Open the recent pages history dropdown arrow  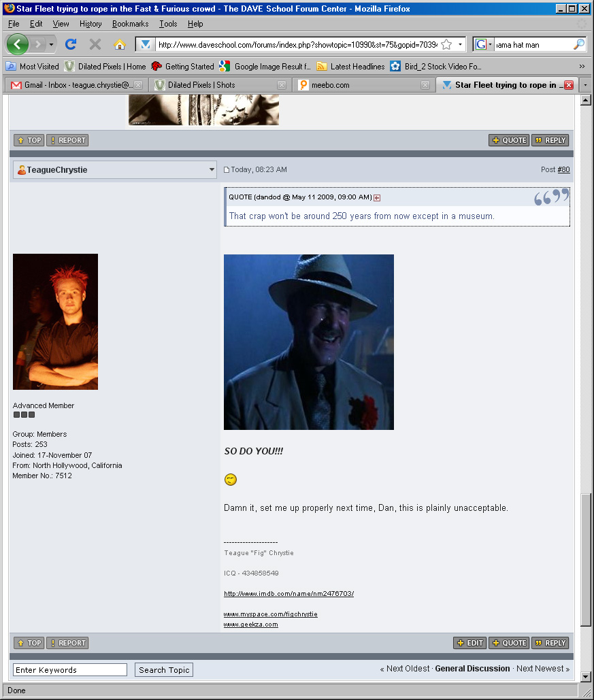(51, 44)
